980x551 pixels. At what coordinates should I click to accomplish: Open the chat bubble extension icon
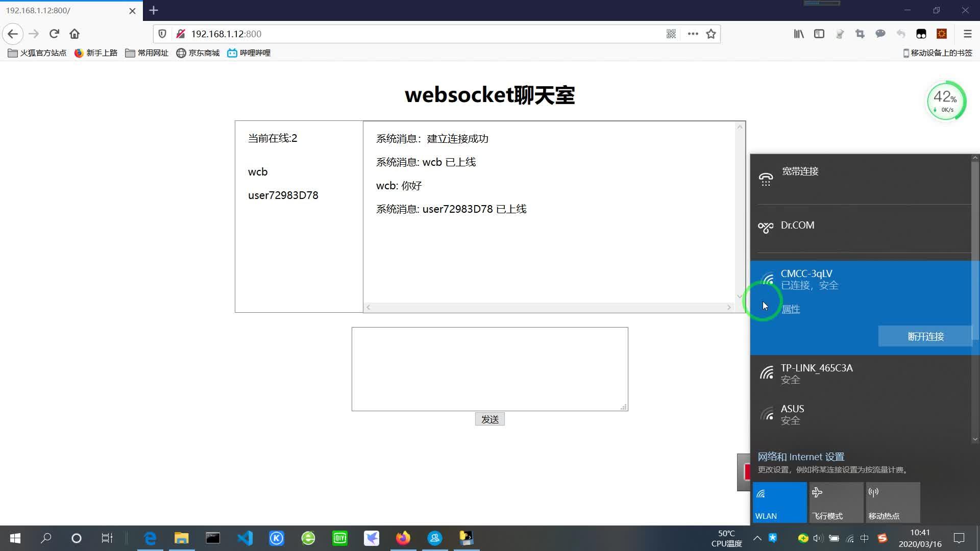880,34
